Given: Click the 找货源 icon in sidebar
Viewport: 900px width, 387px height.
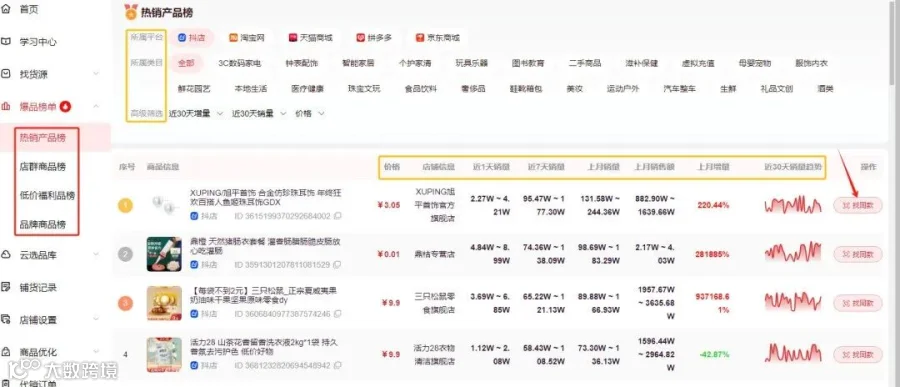Looking at the screenshot, I should (x=6, y=74).
